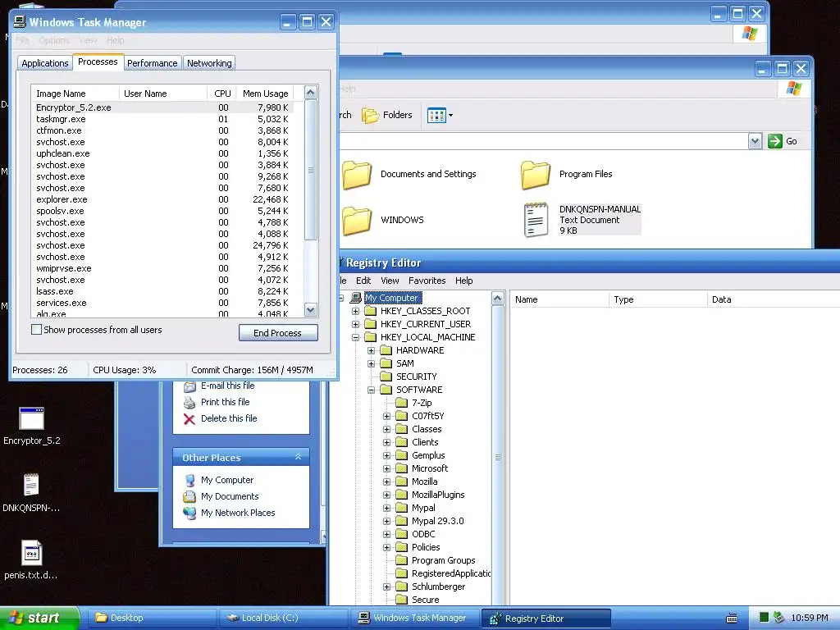
Task: Click registry tree scroll up arrow
Action: [x=498, y=299]
